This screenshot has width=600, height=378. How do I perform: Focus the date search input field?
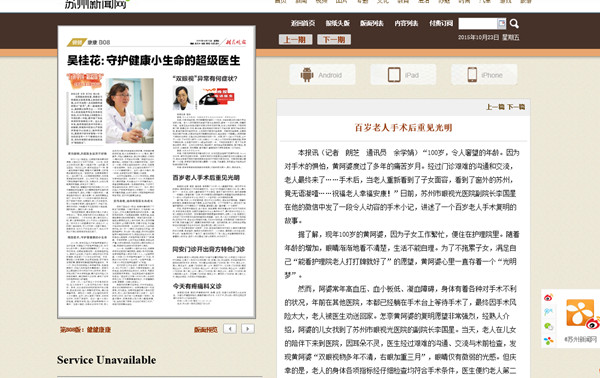coord(478,24)
